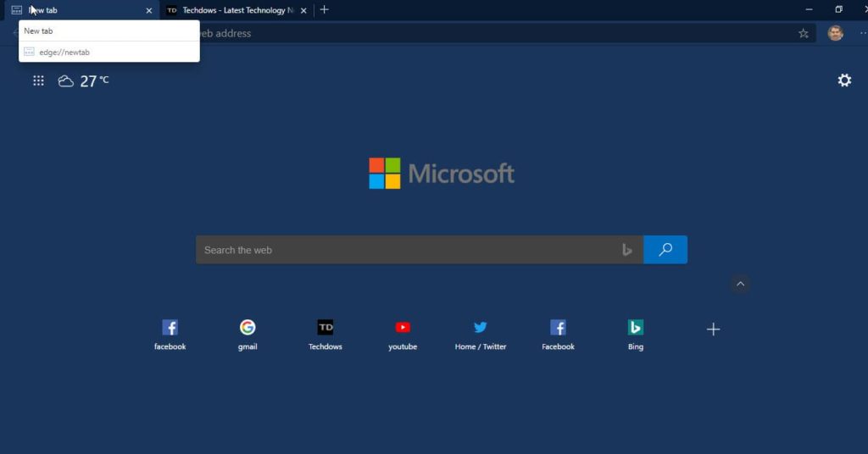Open a new tab with plus button
Image resolution: width=868 pixels, height=454 pixels.
tap(324, 10)
